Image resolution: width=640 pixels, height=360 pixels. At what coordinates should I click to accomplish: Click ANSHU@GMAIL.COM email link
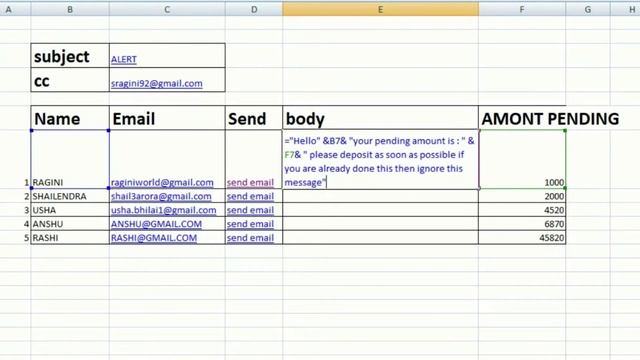(156, 224)
